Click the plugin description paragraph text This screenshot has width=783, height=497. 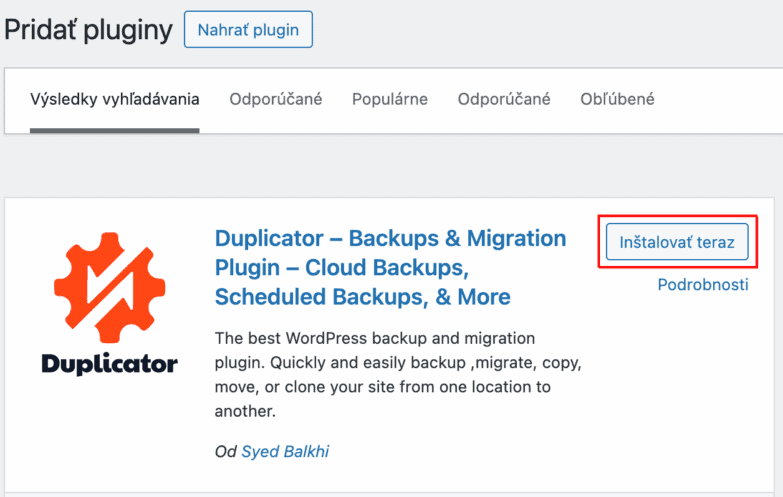(x=398, y=375)
